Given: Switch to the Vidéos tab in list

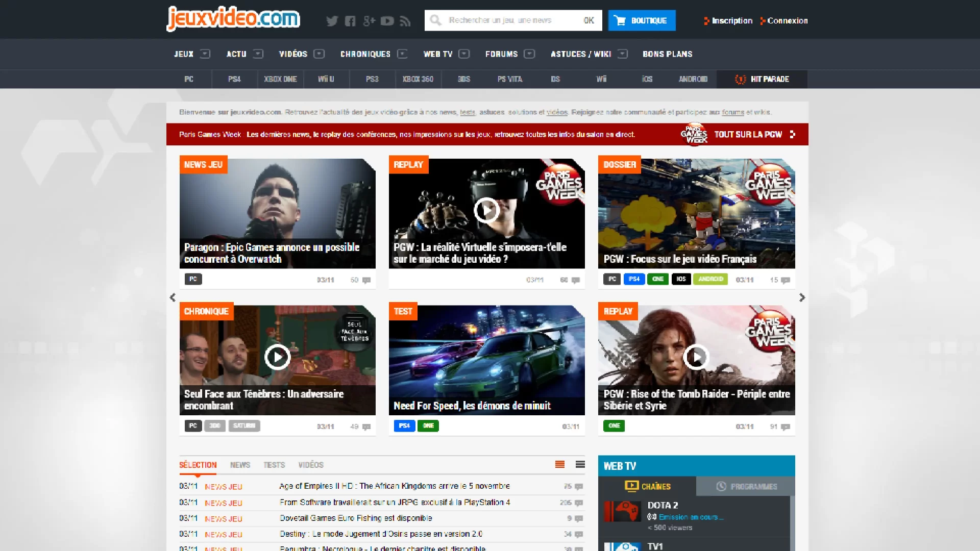Looking at the screenshot, I should click(x=311, y=465).
